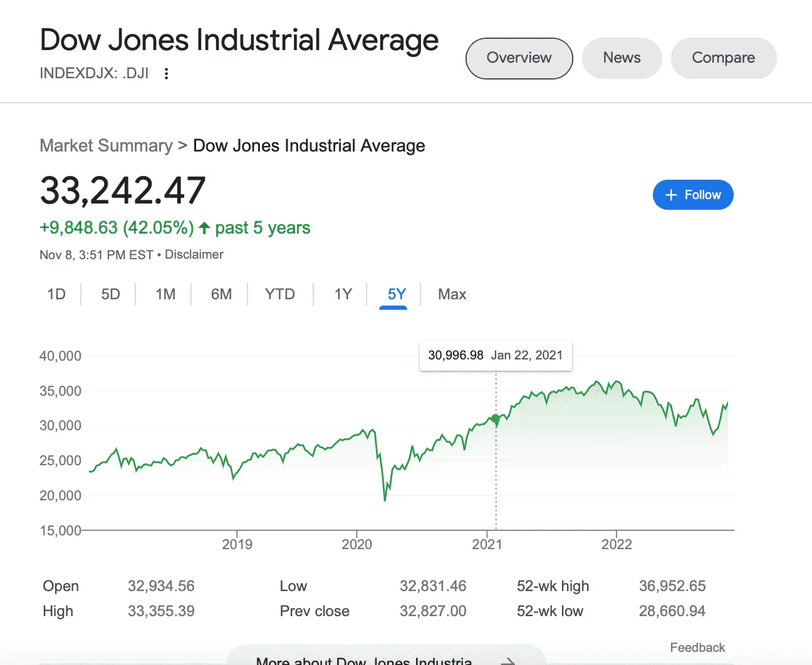Switch chart to YTD range
This screenshot has width=812, height=665.
[279, 294]
